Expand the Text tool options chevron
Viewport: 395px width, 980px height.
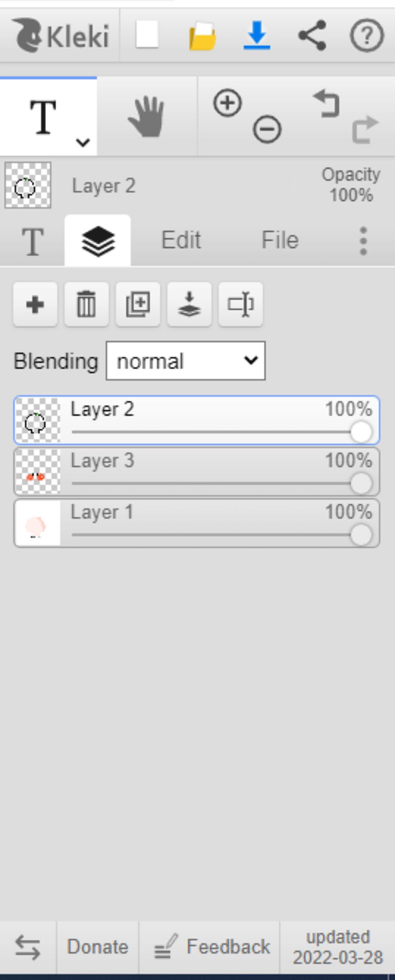pyautogui.click(x=83, y=142)
